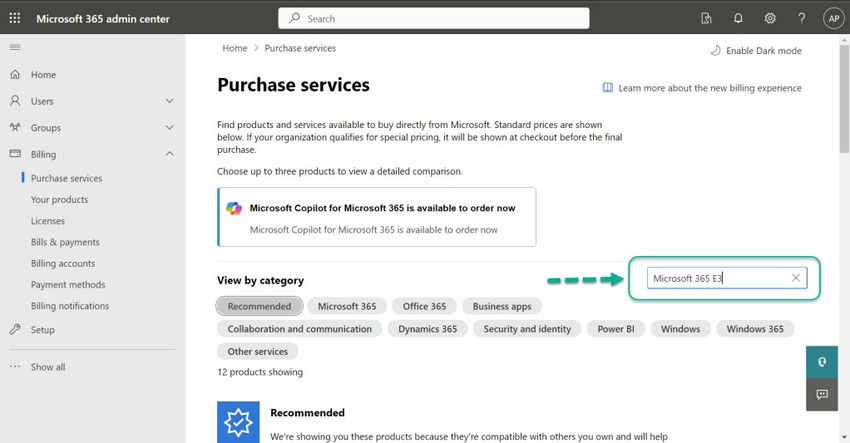Click the magnifier icon in top search
Screen dimensions: 850x443
coord(294,18)
